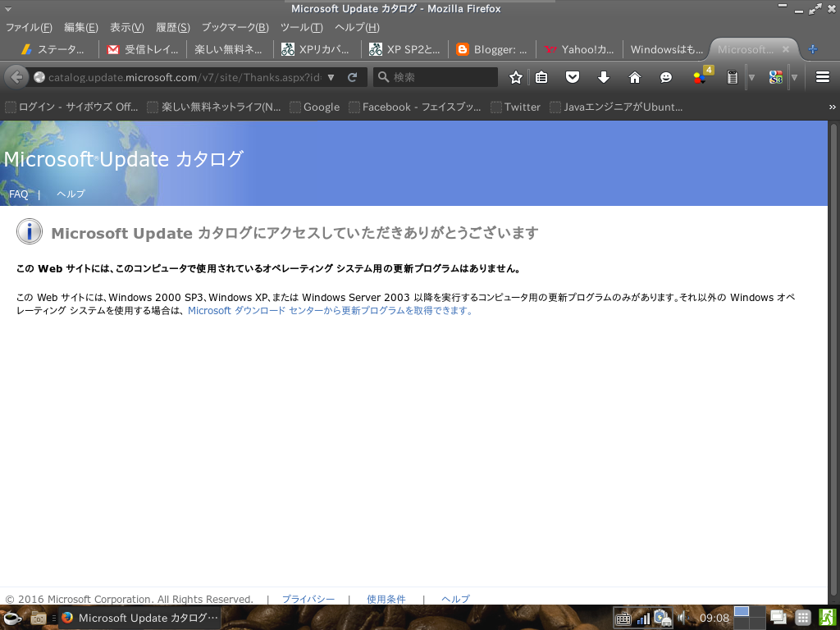This screenshot has width=840, height=630.
Task: Open the 使用条件 footer link
Action: [386, 599]
